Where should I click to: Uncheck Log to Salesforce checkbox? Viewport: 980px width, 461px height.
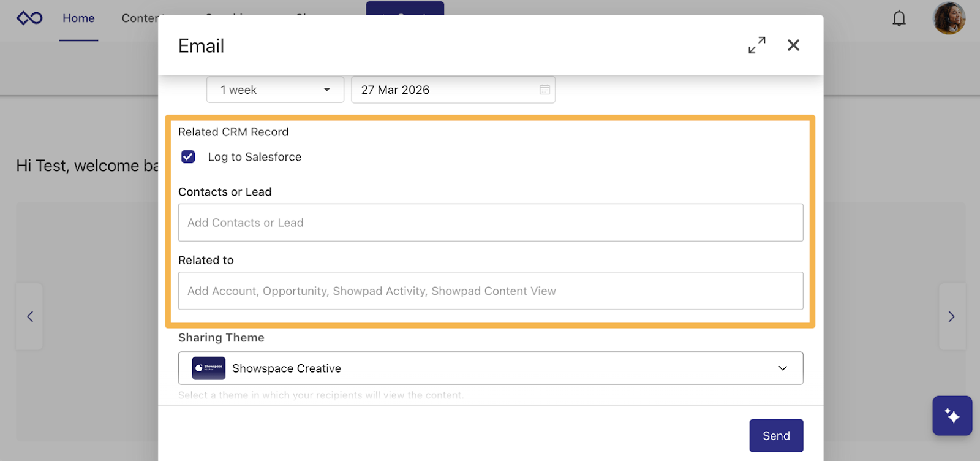188,157
